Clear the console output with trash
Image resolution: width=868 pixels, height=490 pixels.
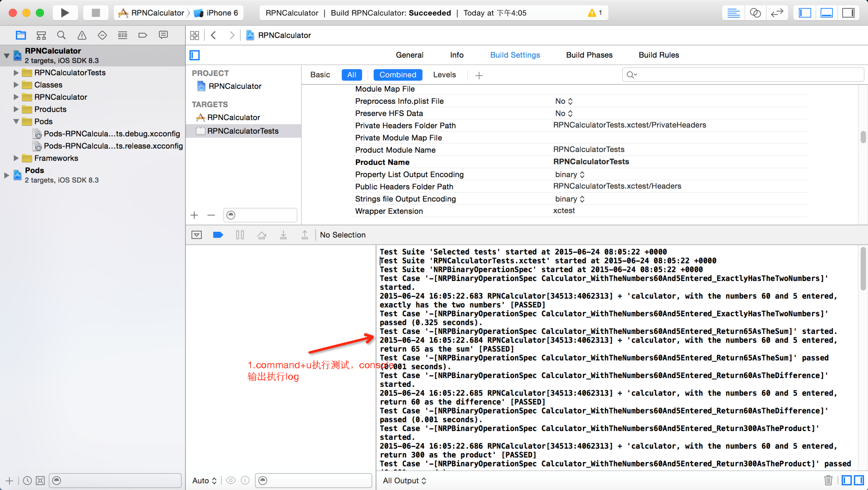click(828, 480)
